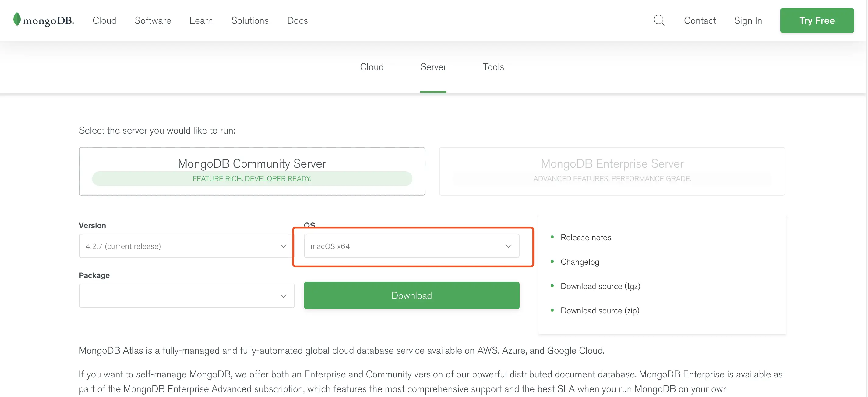Click Download source (tgz) link
Viewport: 868px width, 397px height.
point(600,286)
